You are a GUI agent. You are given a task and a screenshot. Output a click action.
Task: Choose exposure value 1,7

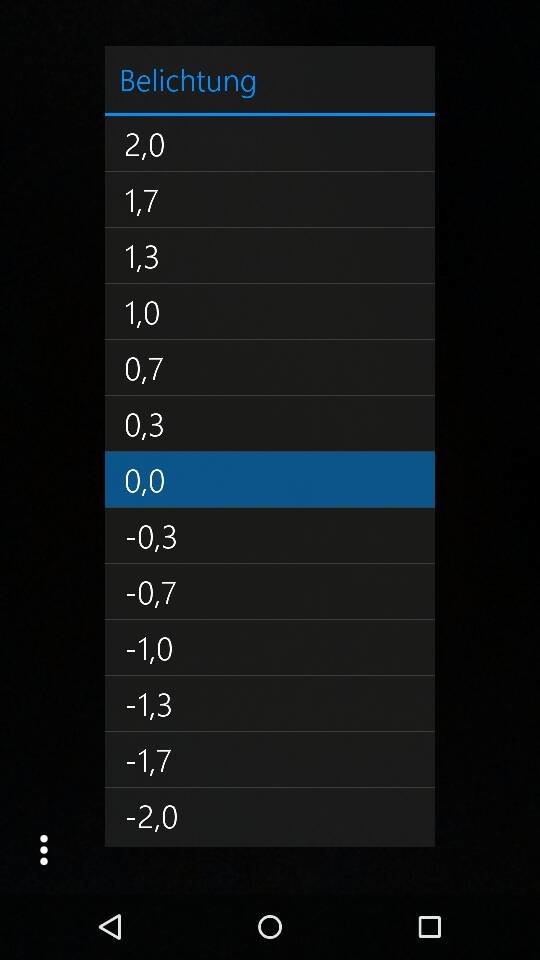click(270, 200)
